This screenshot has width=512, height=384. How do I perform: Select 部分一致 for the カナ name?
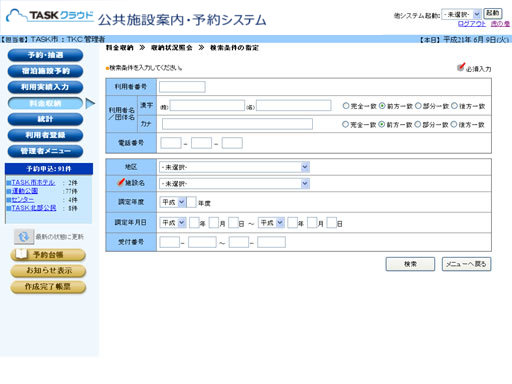click(418, 124)
